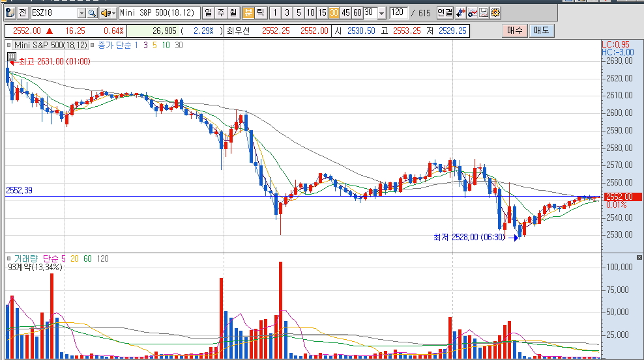The image size is (644, 360).
Task: Click the 2552.00 current price marker on axis
Action: [x=618, y=197]
